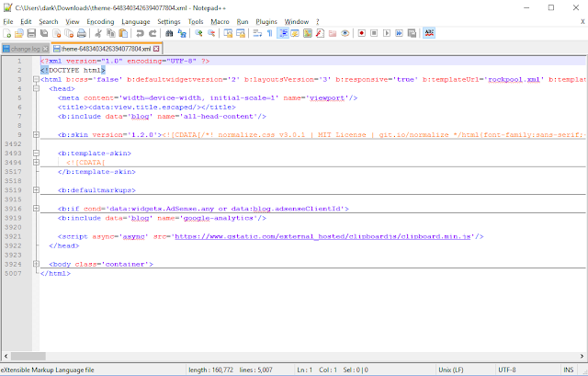Open the Replace dialog icon

[x=182, y=33]
